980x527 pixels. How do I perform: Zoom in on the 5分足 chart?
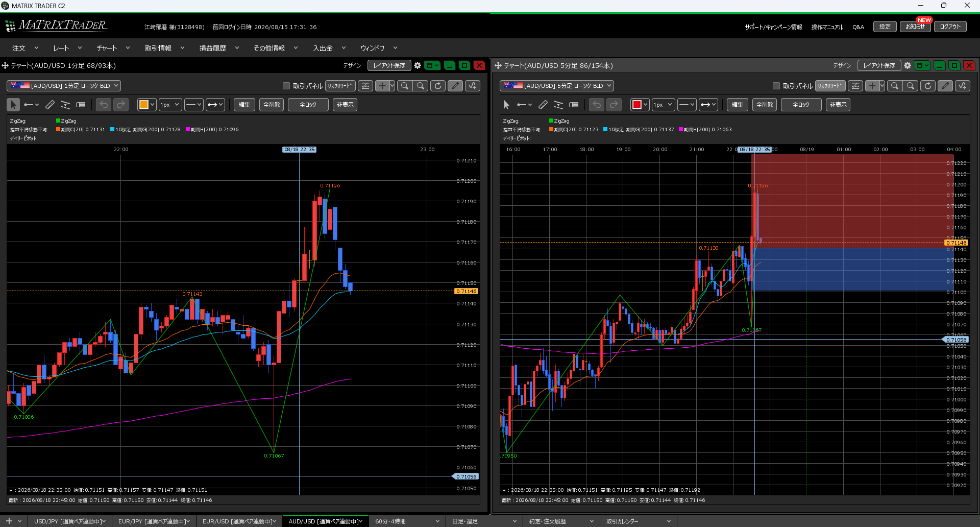tap(895, 86)
